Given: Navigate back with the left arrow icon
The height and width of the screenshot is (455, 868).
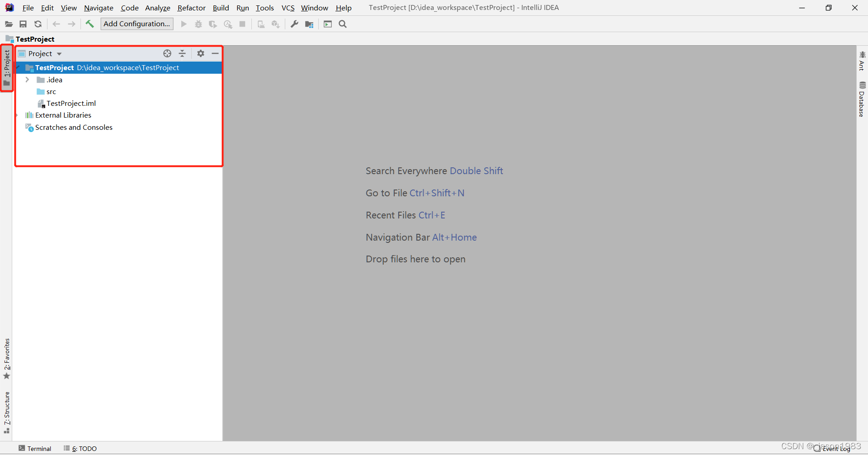Looking at the screenshot, I should 57,24.
